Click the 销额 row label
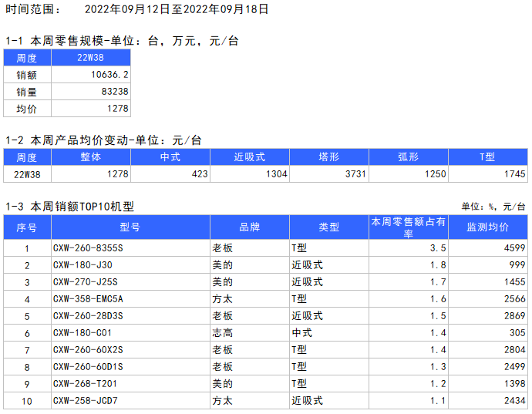The height and width of the screenshot is (414, 532). click(x=27, y=75)
